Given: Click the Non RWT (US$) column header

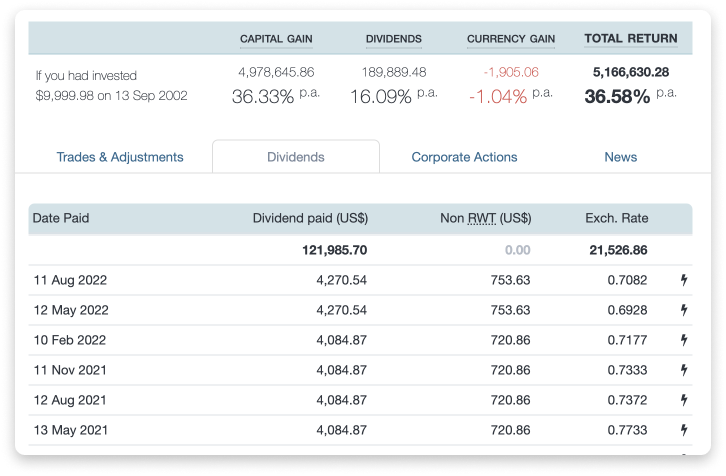Looking at the screenshot, I should 485,218.
